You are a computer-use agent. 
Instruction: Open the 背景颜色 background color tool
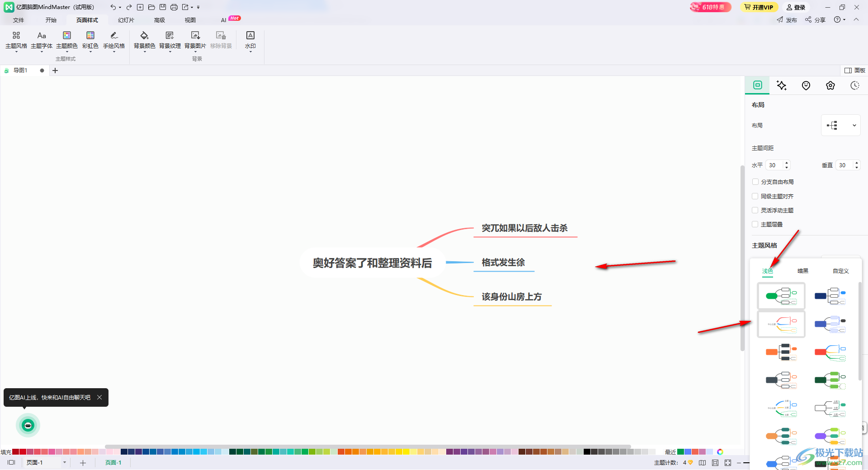(145, 41)
